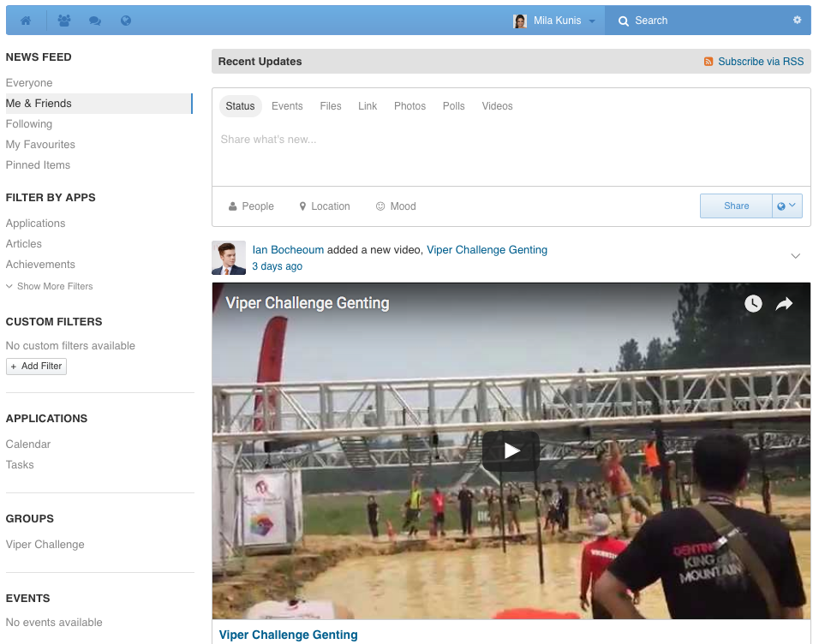Click the orange RSS feed icon
This screenshot has height=644, width=819.
click(x=708, y=62)
